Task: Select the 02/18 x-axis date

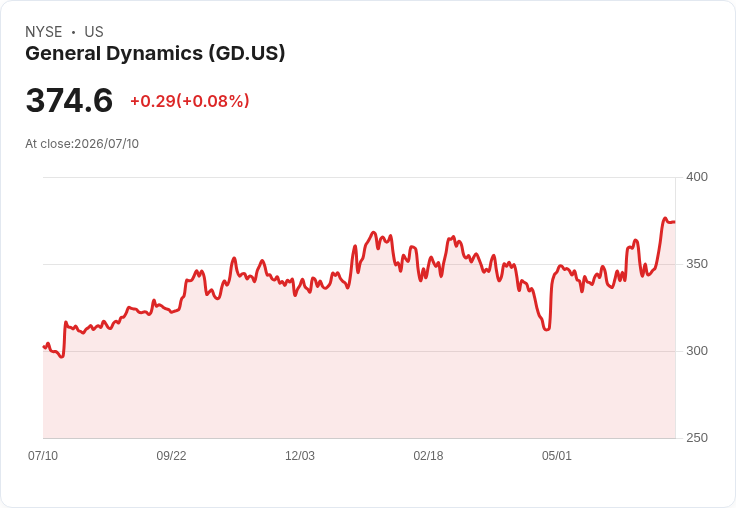Action: click(428, 456)
